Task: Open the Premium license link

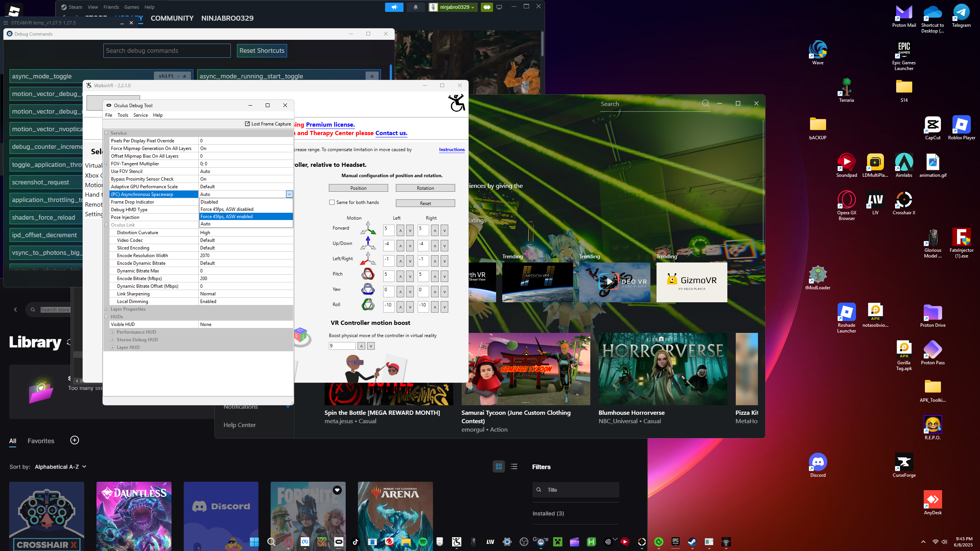Action: (x=330, y=125)
